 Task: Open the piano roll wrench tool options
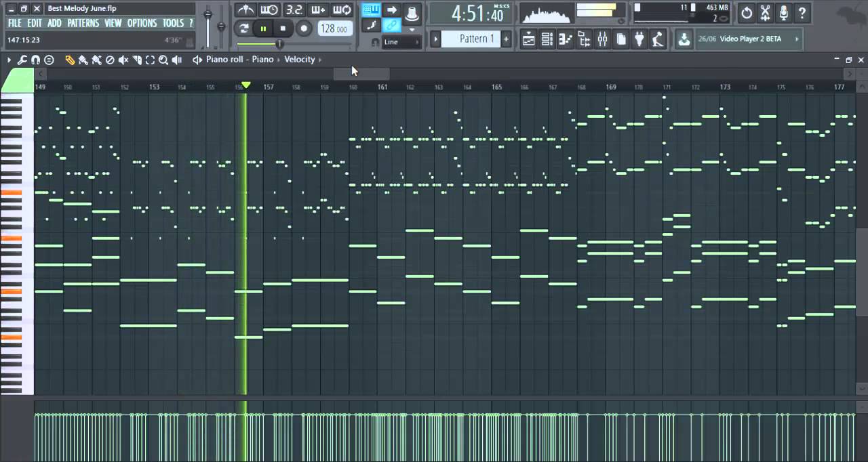tap(22, 60)
